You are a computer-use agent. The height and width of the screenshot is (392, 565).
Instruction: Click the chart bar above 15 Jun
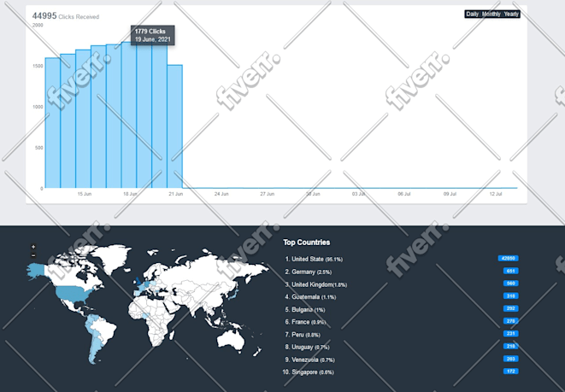tap(83, 119)
